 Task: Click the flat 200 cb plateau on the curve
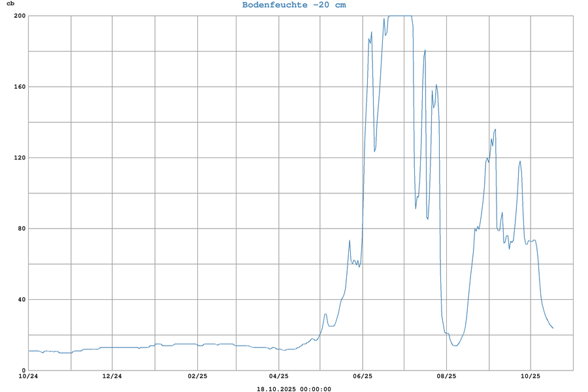click(400, 16)
